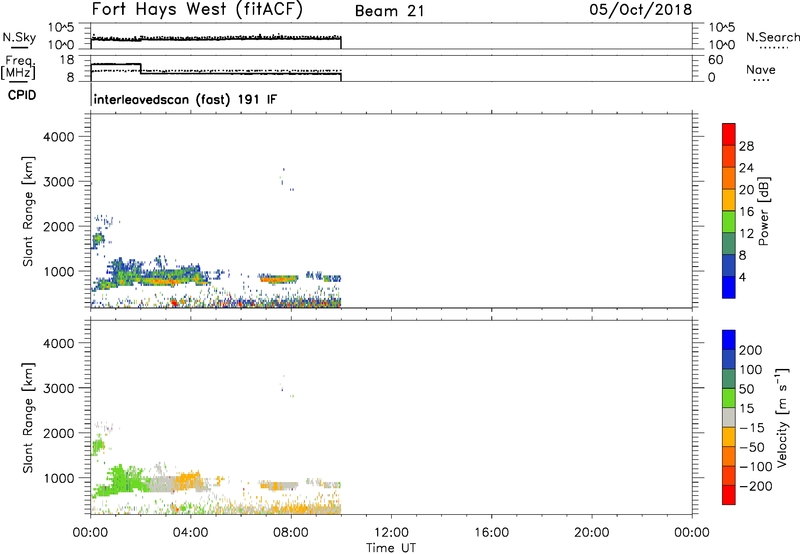Pick the Velocity colorbar segment between -50 and -100
800x554 pixels.
729,457
